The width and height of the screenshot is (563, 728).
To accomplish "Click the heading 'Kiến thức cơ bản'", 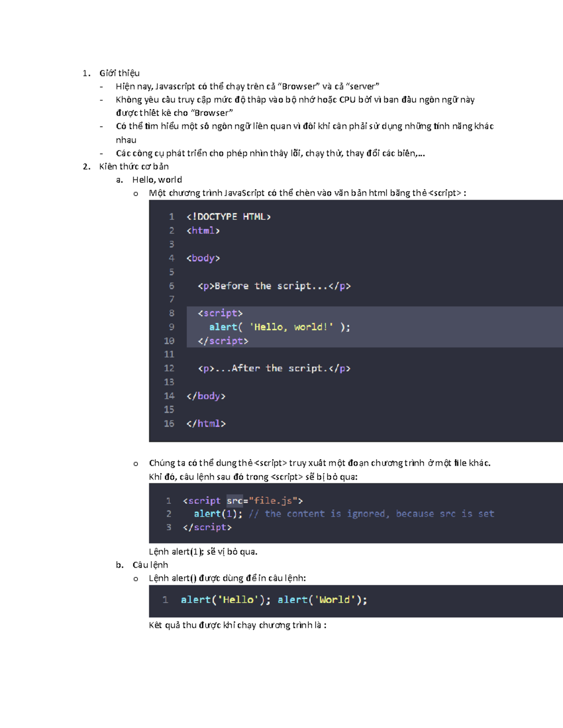I will (x=134, y=166).
